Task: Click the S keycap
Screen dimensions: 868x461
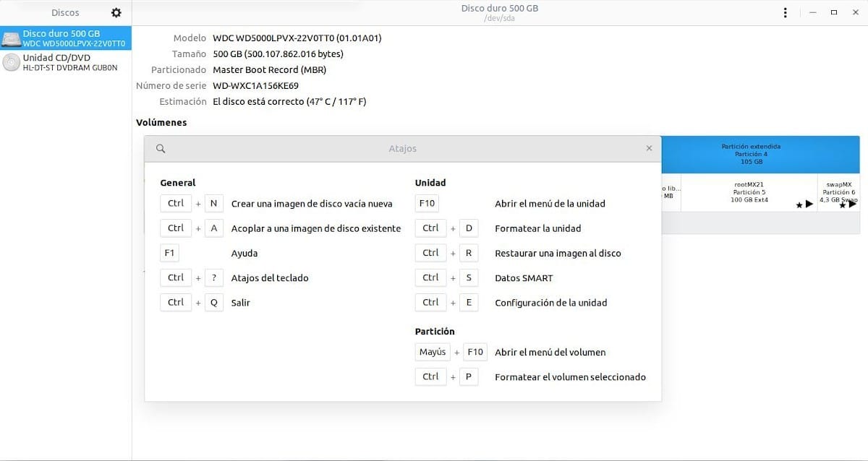Action: 469,277
